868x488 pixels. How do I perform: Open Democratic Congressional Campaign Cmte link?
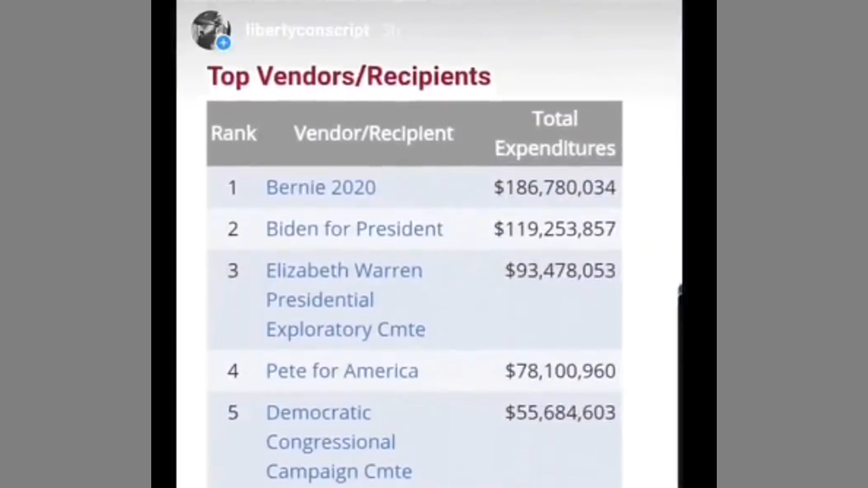[x=338, y=442]
